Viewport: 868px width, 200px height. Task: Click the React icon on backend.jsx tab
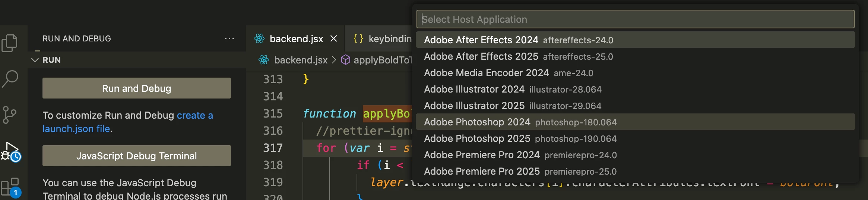(x=259, y=38)
